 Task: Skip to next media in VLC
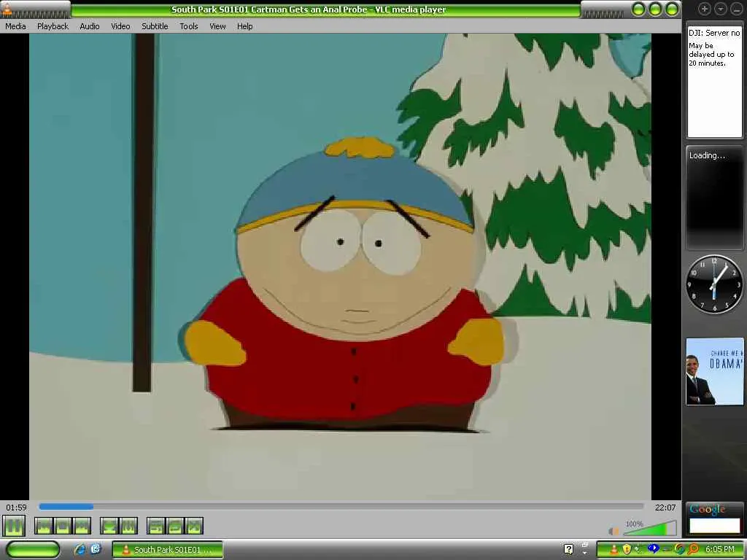82,526
